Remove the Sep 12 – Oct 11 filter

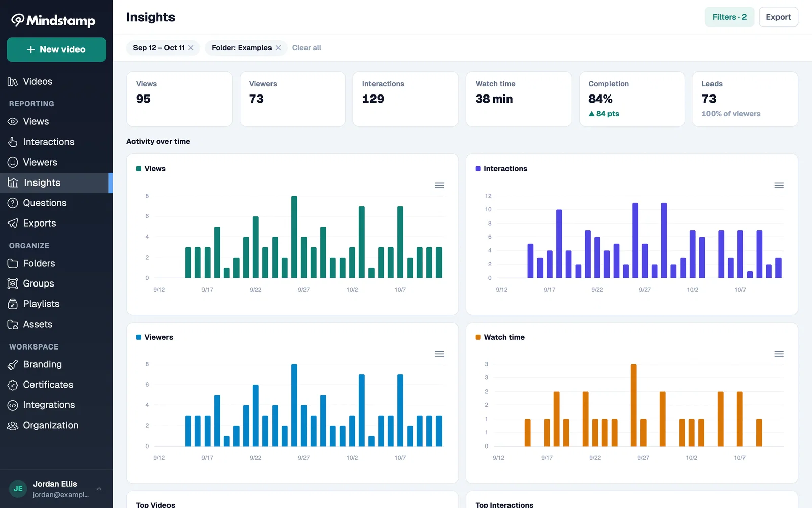tap(191, 48)
